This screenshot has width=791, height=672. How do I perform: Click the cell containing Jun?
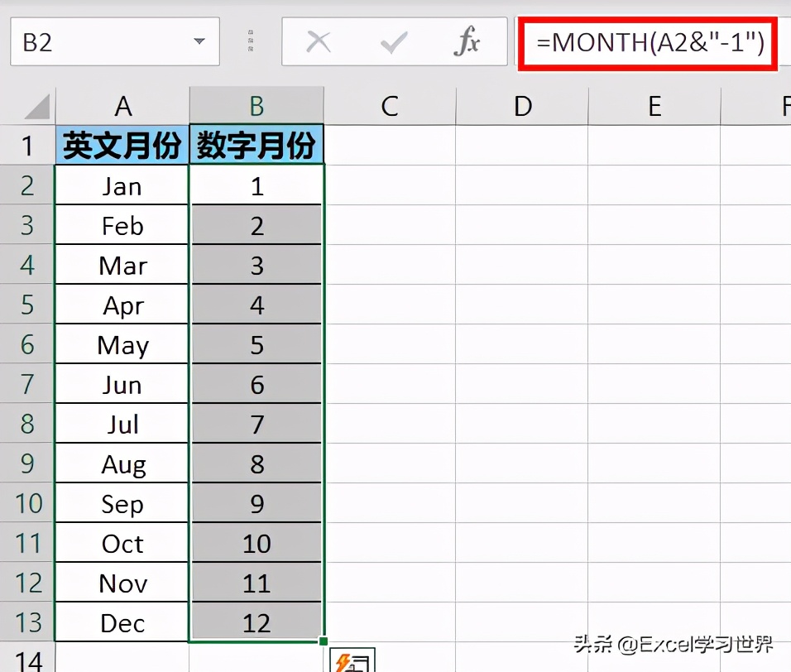(122, 384)
